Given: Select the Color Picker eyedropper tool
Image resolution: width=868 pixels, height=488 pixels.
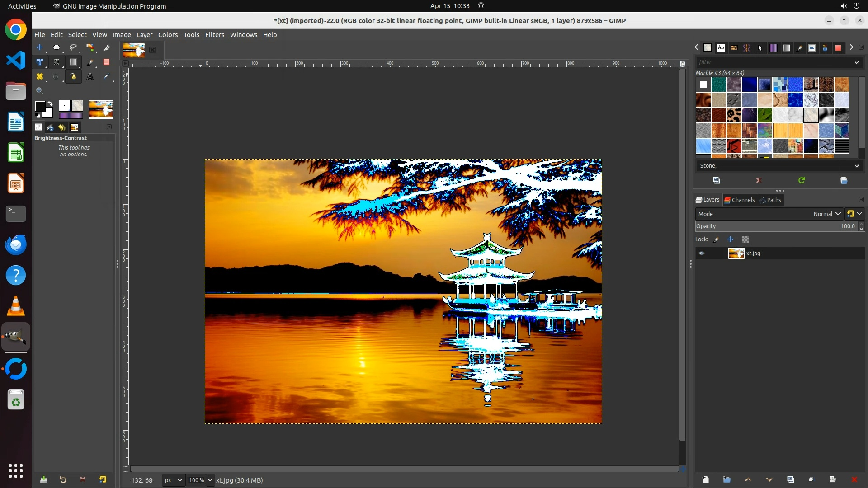Looking at the screenshot, I should 107,77.
